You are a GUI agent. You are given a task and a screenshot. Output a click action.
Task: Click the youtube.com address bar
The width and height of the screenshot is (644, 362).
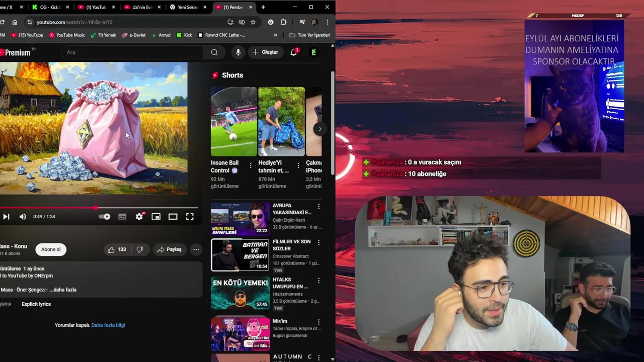click(x=128, y=22)
